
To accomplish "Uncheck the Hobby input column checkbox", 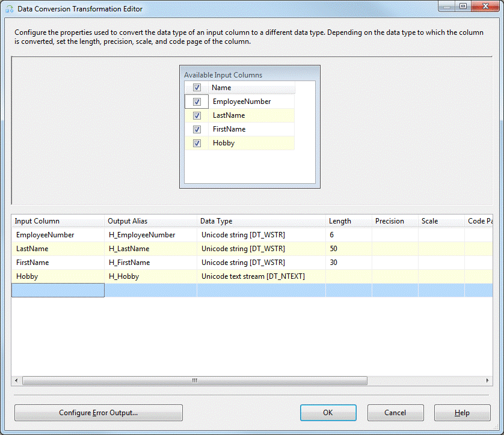I will (x=197, y=143).
